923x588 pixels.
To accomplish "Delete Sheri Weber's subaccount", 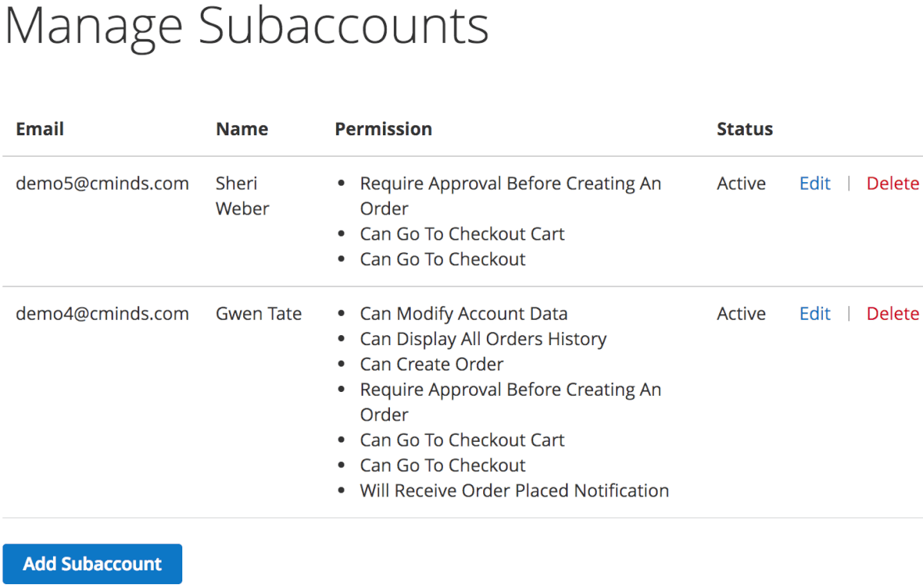I will pyautogui.click(x=892, y=184).
